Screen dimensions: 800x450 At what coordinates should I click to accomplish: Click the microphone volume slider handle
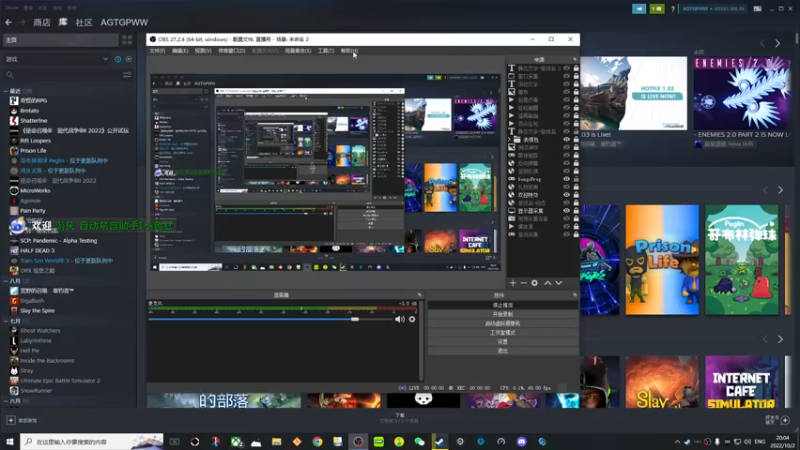pos(355,319)
